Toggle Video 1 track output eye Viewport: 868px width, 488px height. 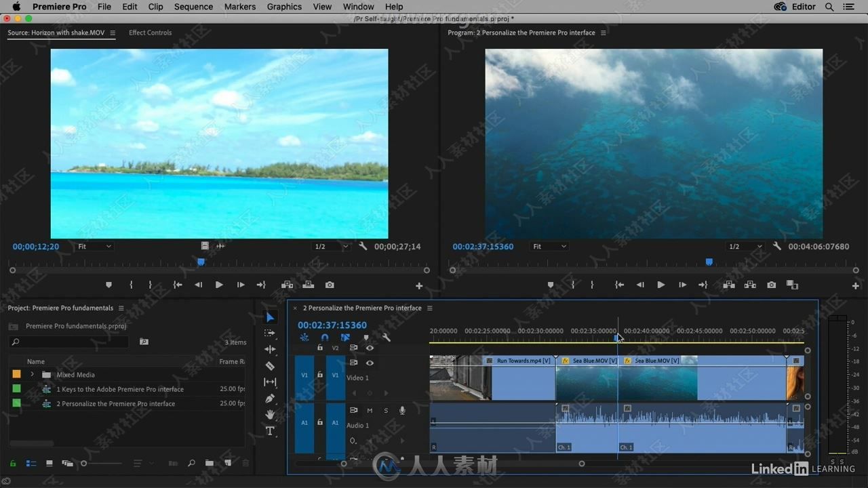click(370, 363)
